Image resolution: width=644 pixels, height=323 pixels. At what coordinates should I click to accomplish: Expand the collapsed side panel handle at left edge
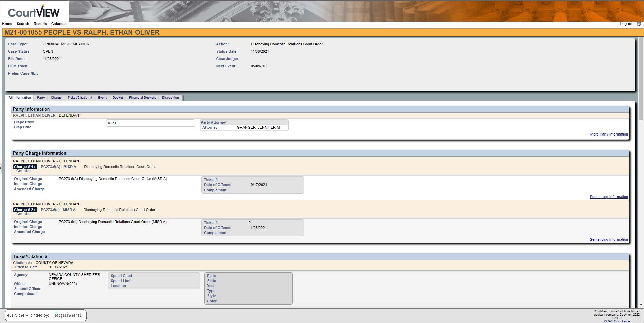pos(1,168)
